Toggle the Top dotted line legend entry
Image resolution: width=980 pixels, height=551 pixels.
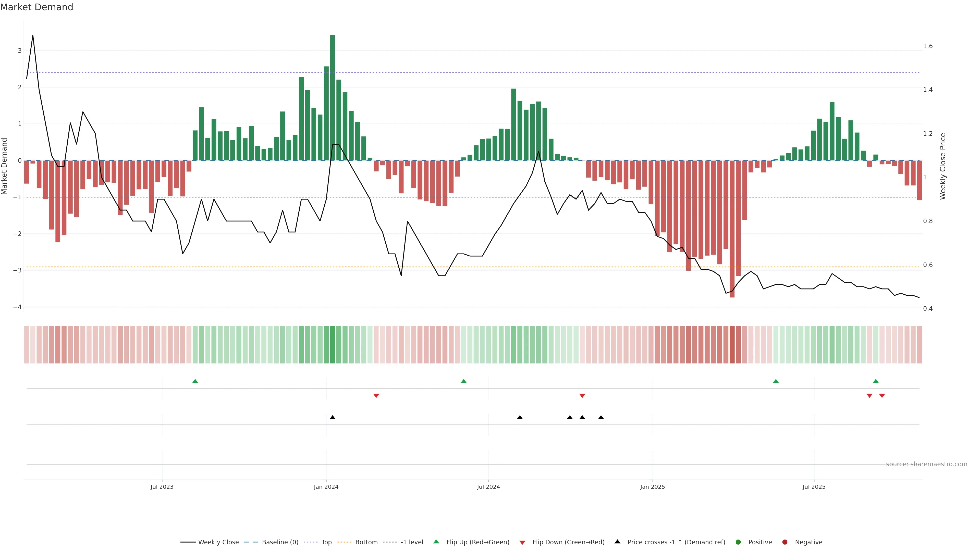[x=326, y=542]
